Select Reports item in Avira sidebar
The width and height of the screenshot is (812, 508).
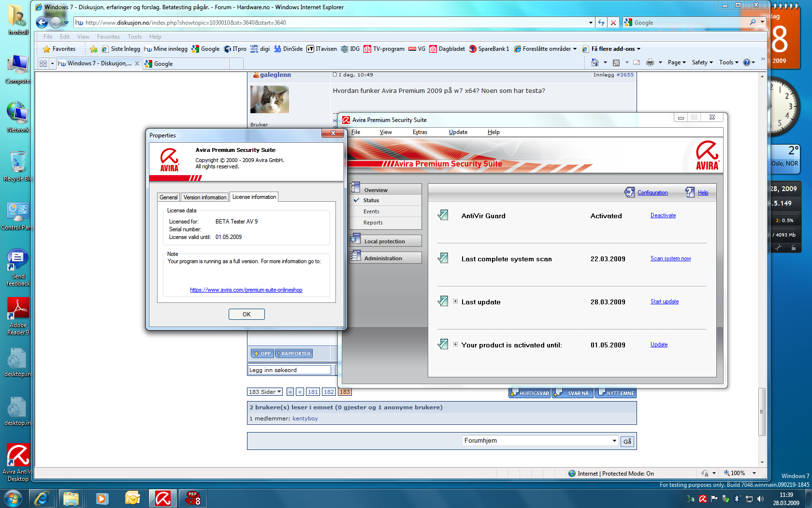pyautogui.click(x=373, y=223)
